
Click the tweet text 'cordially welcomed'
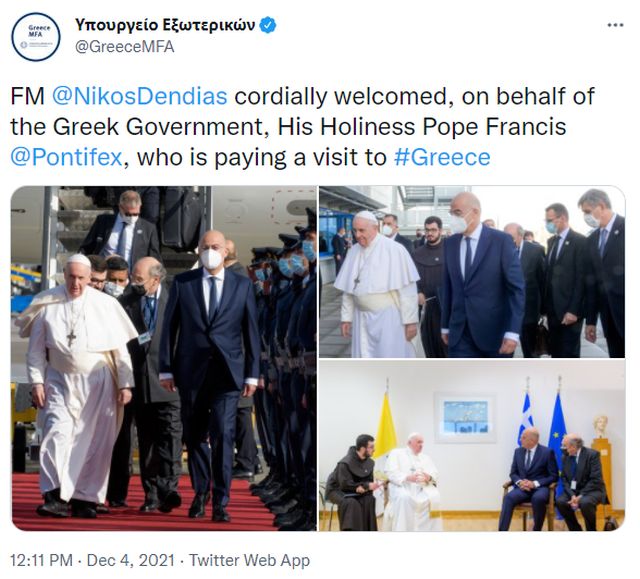coord(343,97)
